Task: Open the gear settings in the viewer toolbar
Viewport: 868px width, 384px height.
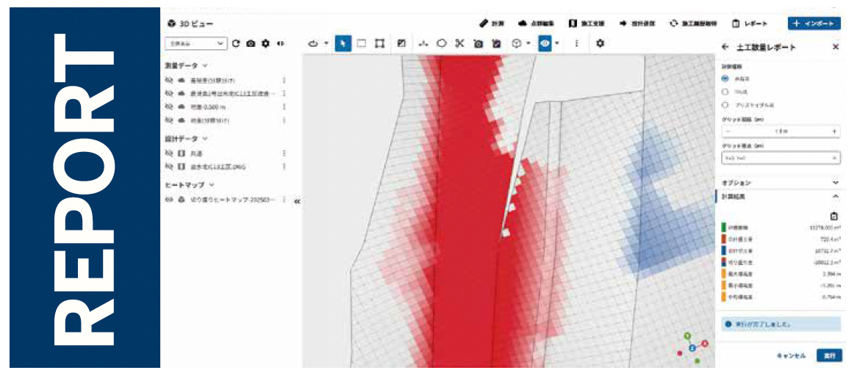Action: click(600, 43)
